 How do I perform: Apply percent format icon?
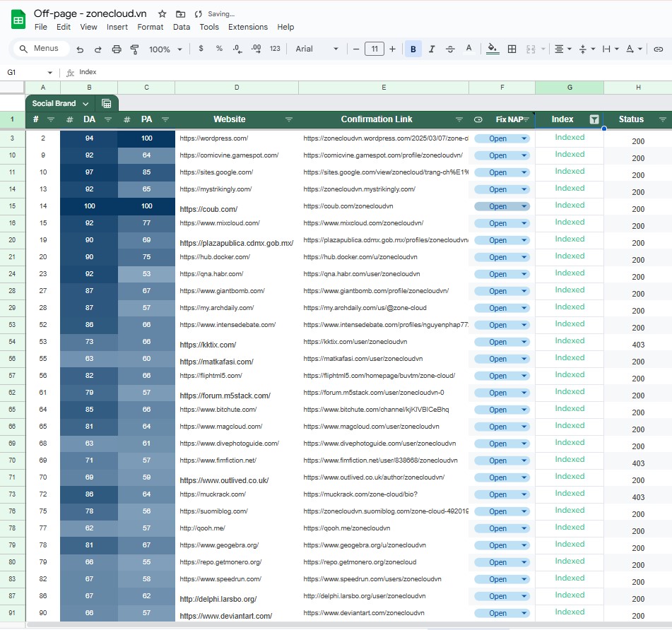pyautogui.click(x=219, y=49)
